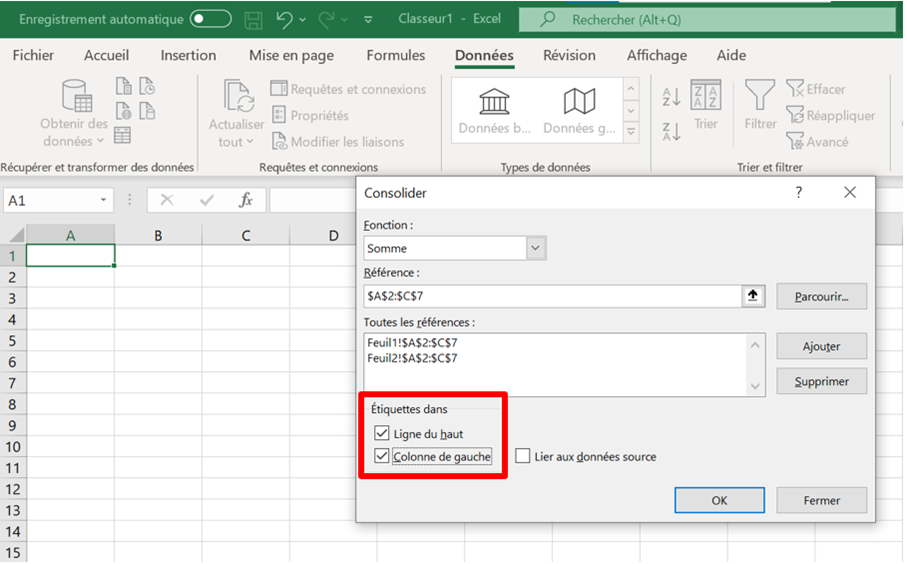This screenshot has height=564, width=907.
Task: Close the Consolider dialog with the X
Action: tap(849, 193)
